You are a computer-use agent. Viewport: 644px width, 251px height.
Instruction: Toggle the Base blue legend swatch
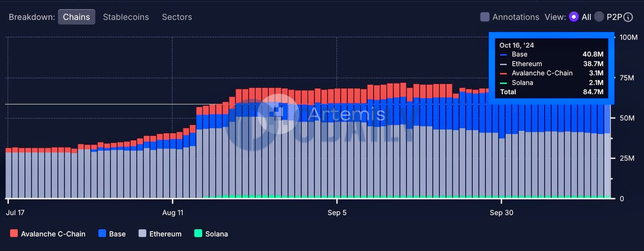(102, 234)
